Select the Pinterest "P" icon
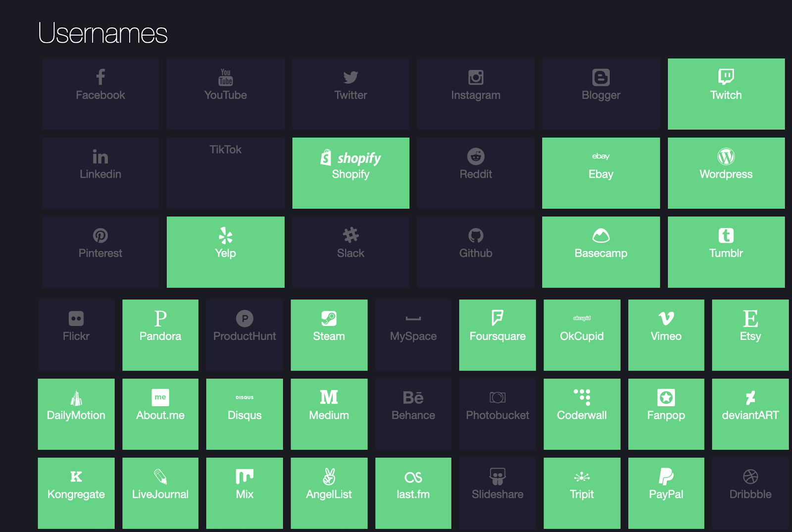The image size is (792, 532). tap(100, 236)
